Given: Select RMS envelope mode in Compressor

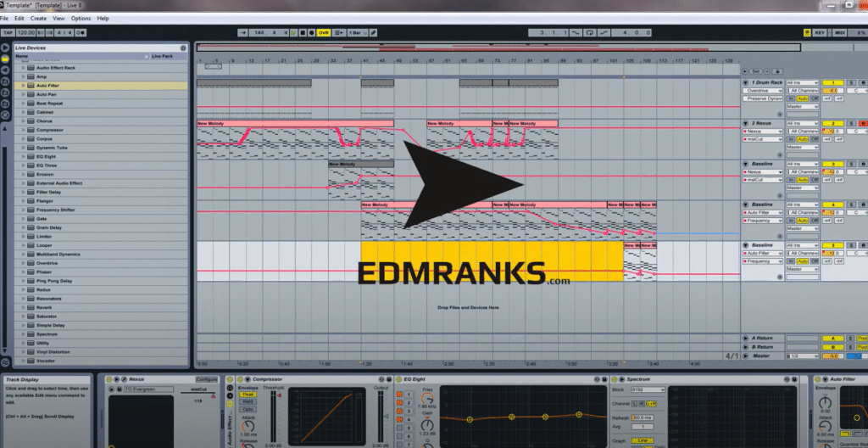Looking at the screenshot, I should point(248,401).
